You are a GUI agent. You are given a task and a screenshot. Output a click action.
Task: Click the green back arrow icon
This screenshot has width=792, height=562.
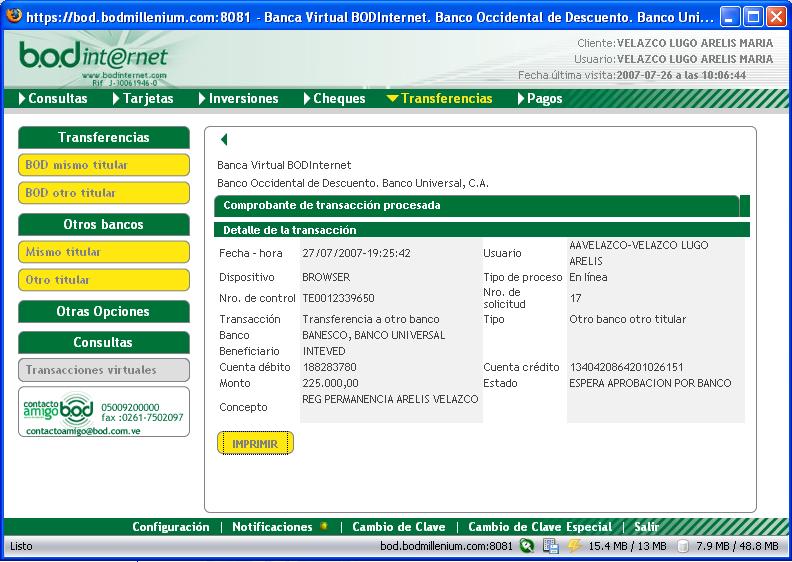(x=224, y=139)
